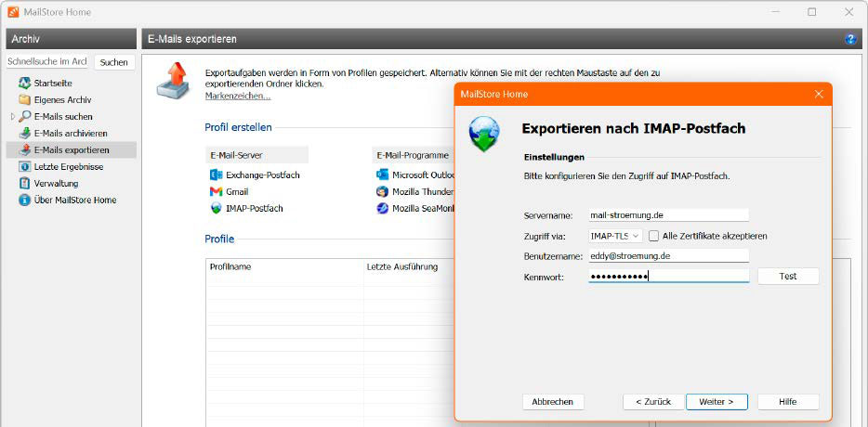Go back with the Zurück button

[653, 402]
